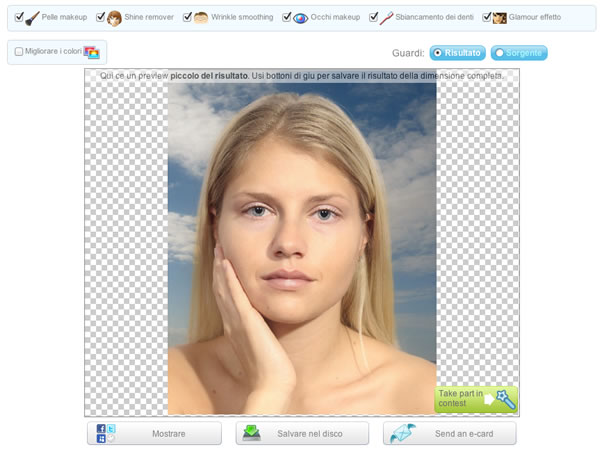This screenshot has width=600, height=457.
Task: Click the Occhi makeup label
Action: (335, 17)
